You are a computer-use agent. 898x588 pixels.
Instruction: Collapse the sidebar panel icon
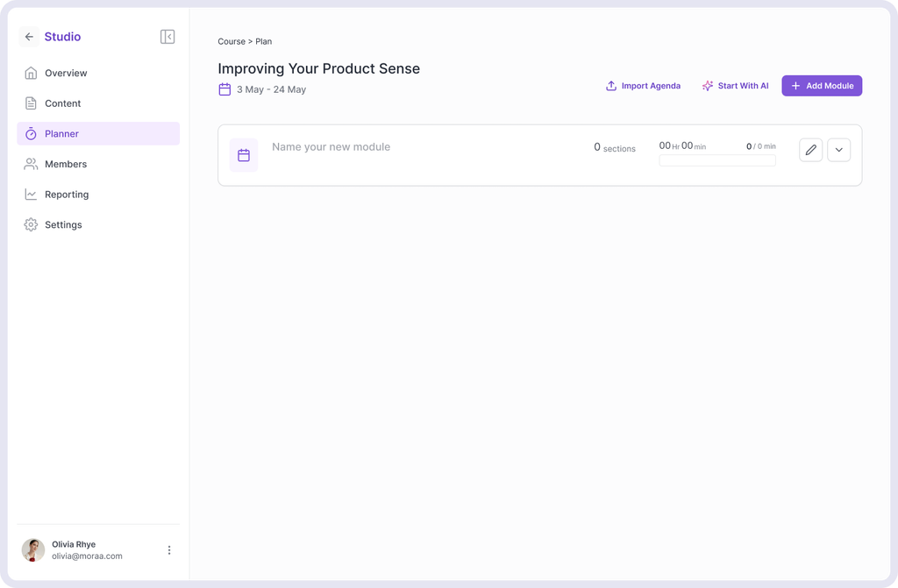167,37
